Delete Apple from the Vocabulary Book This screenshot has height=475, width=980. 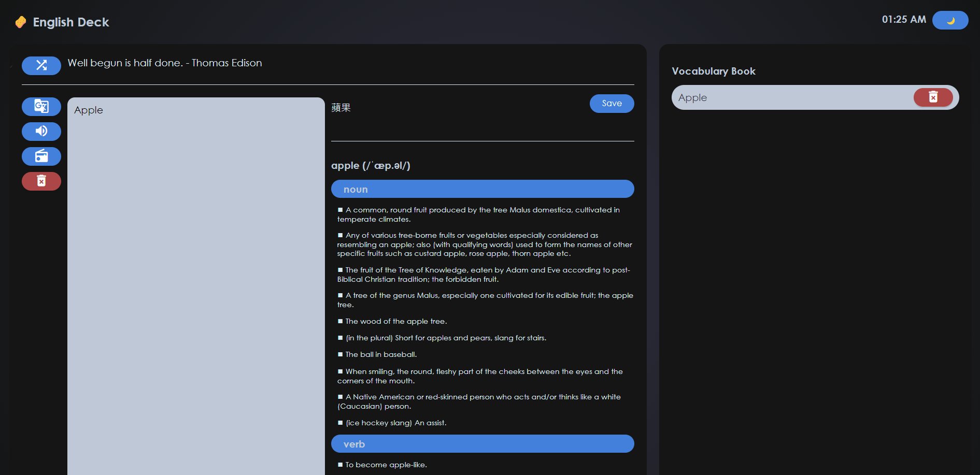[933, 97]
